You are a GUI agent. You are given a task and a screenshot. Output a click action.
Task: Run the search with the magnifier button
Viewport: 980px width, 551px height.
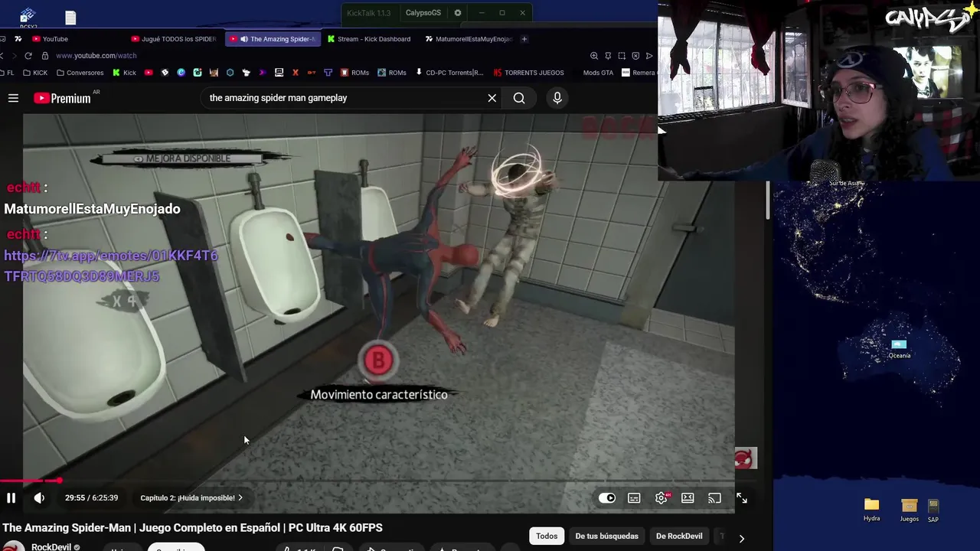[519, 98]
